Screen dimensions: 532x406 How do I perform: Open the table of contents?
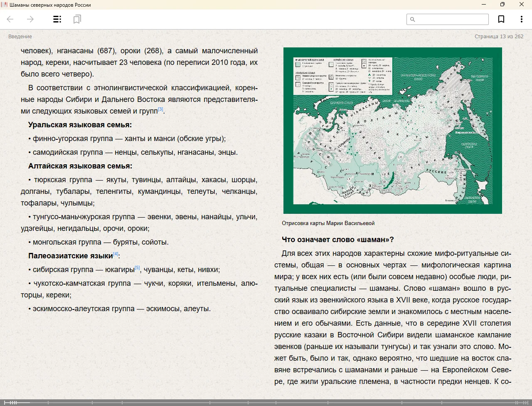(57, 19)
